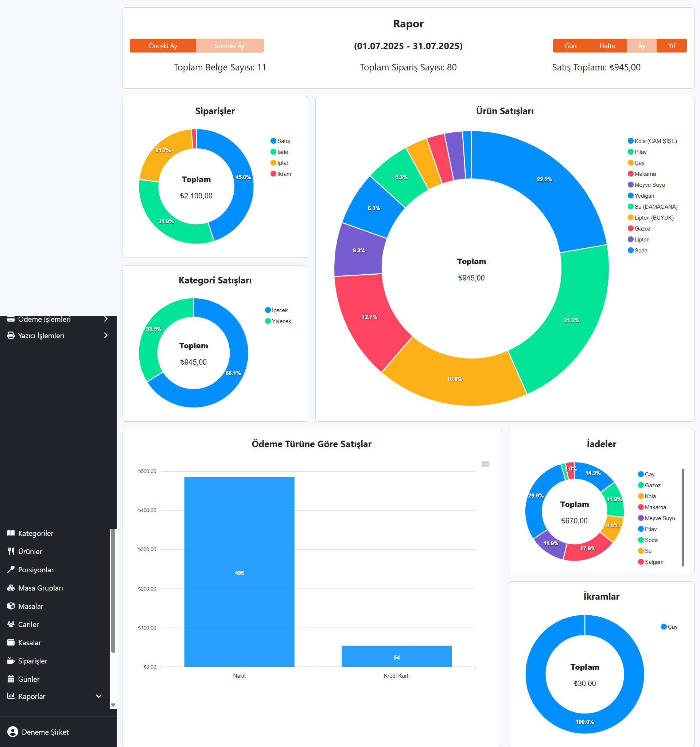Expand Yazıcı İşlemleri submenu arrow
Screen dimensions: 700x747
(x=106, y=335)
